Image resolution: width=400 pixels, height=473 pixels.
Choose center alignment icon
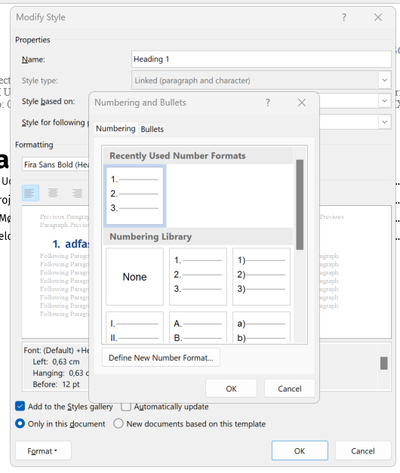pos(53,193)
